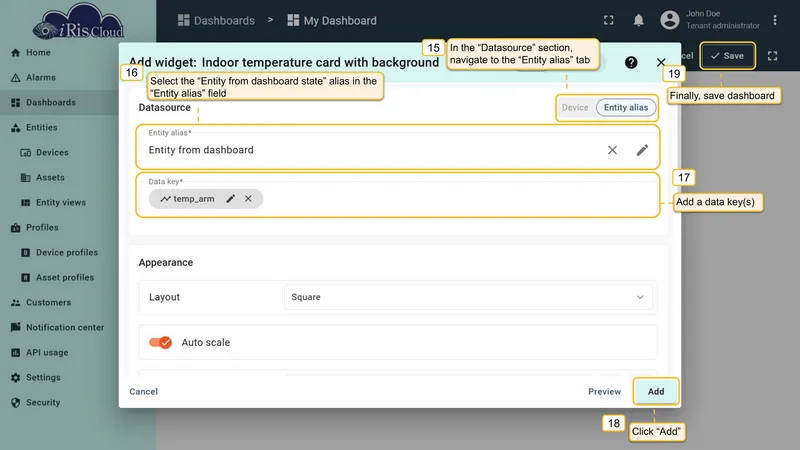
Task: Click the Settings gear icon
Action: (x=15, y=378)
